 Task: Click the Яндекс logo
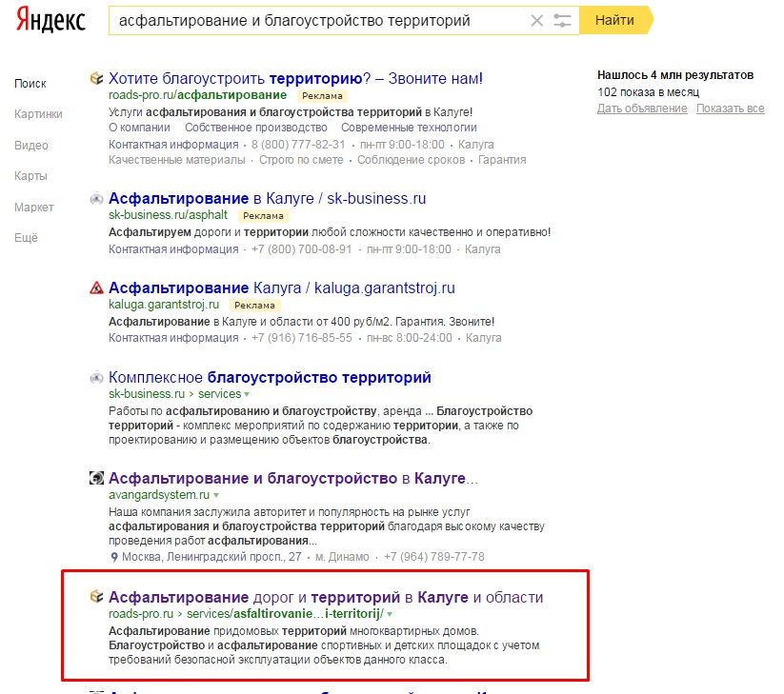pyautogui.click(x=50, y=20)
